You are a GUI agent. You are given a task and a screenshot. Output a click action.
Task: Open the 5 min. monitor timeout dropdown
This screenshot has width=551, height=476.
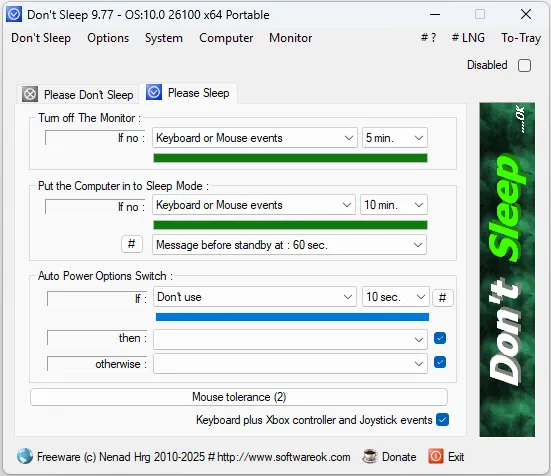[395, 138]
